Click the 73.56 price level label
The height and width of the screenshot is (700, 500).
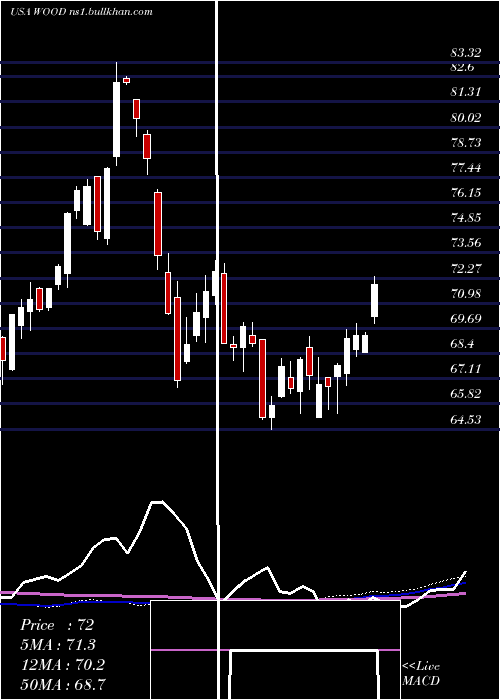tap(466, 243)
